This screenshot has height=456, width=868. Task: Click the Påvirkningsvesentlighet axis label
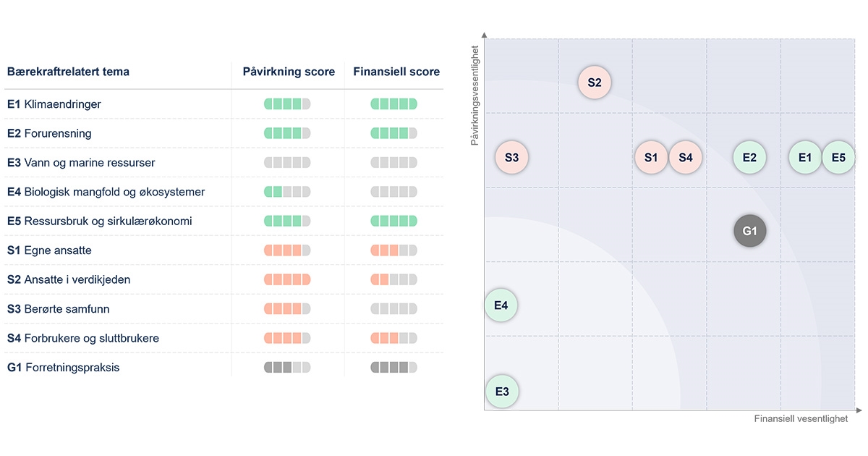click(475, 96)
